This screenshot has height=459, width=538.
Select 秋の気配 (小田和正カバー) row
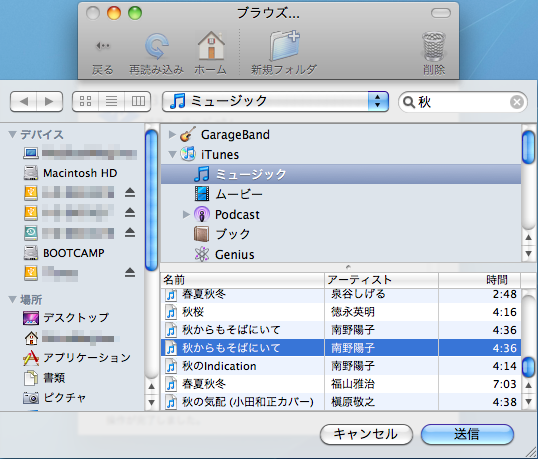(341, 402)
